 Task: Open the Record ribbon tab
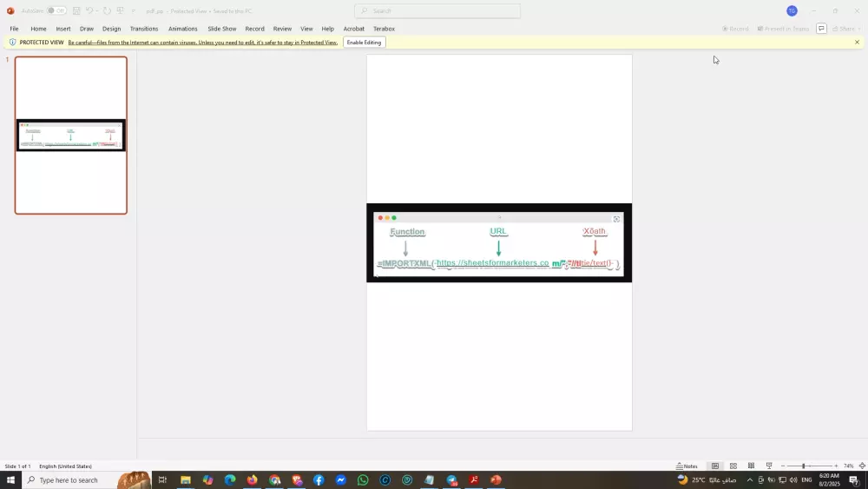pyautogui.click(x=254, y=29)
